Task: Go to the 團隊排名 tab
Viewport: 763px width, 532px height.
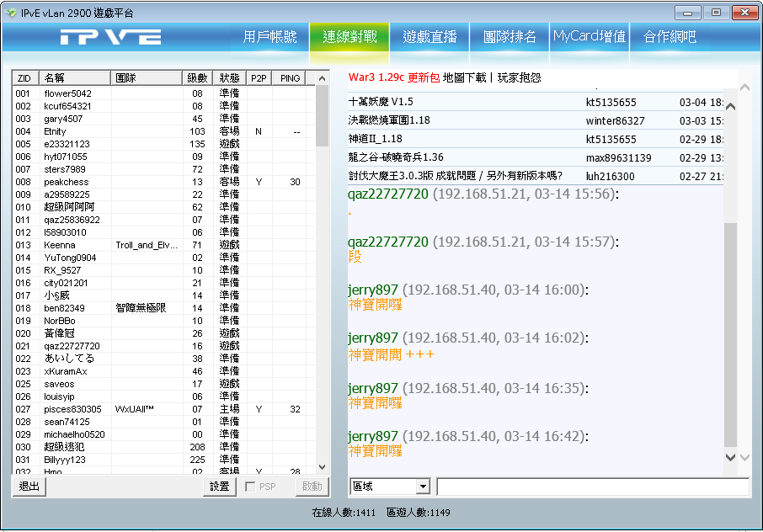Action: 510,37
